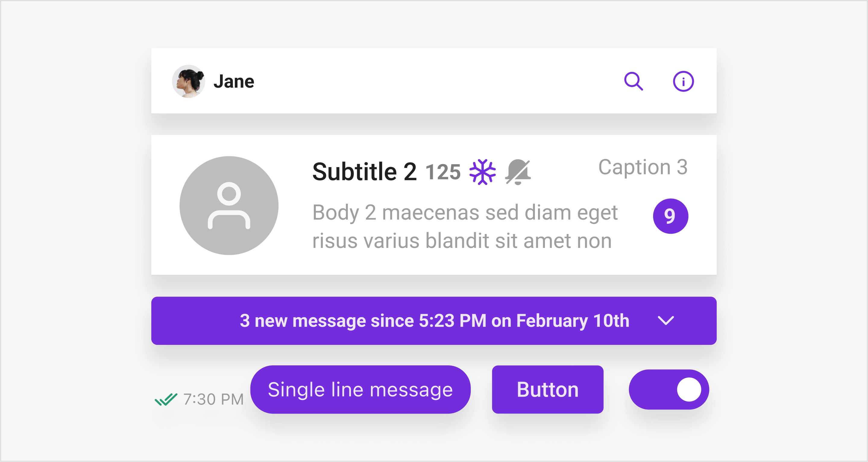Open the Subtitle 2 conversation title
Image resolution: width=868 pixels, height=462 pixels.
pos(365,172)
